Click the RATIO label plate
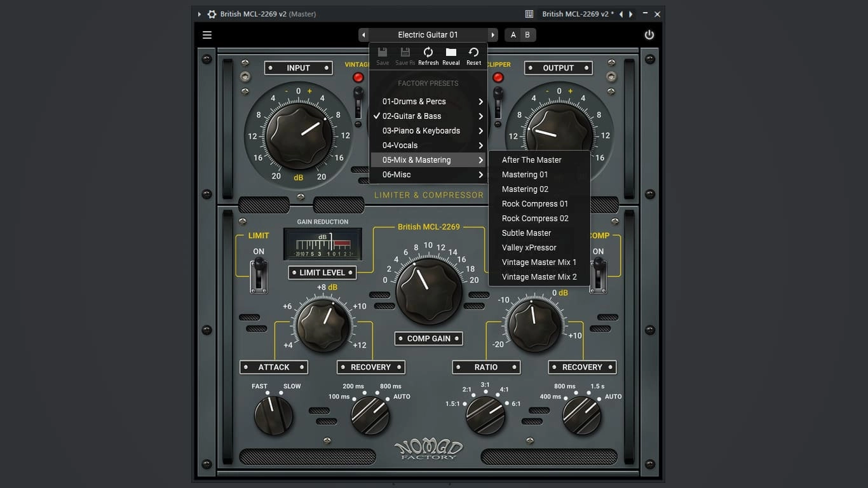The height and width of the screenshot is (488, 868). [486, 367]
